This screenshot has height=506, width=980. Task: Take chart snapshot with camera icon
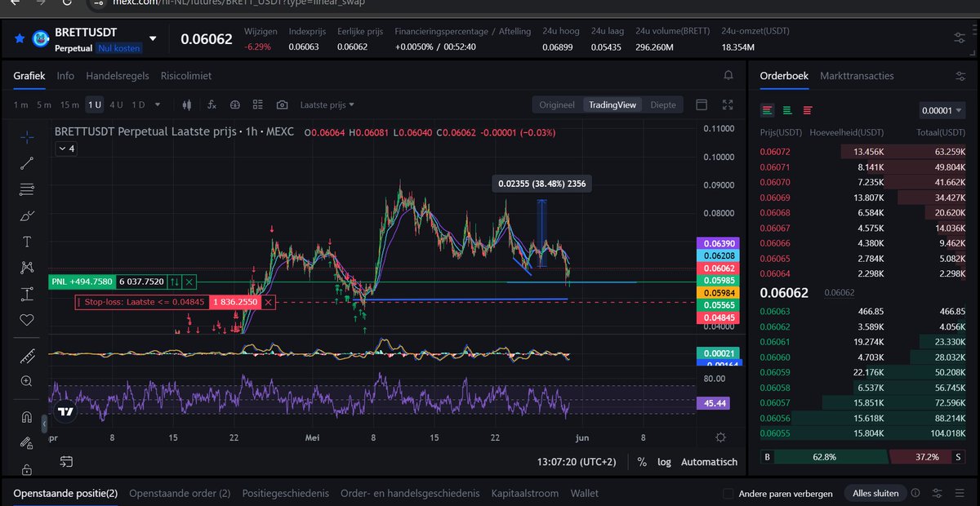[282, 104]
